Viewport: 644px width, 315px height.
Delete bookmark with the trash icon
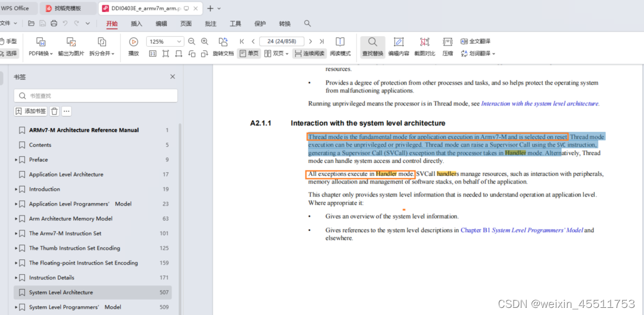pyautogui.click(x=54, y=111)
